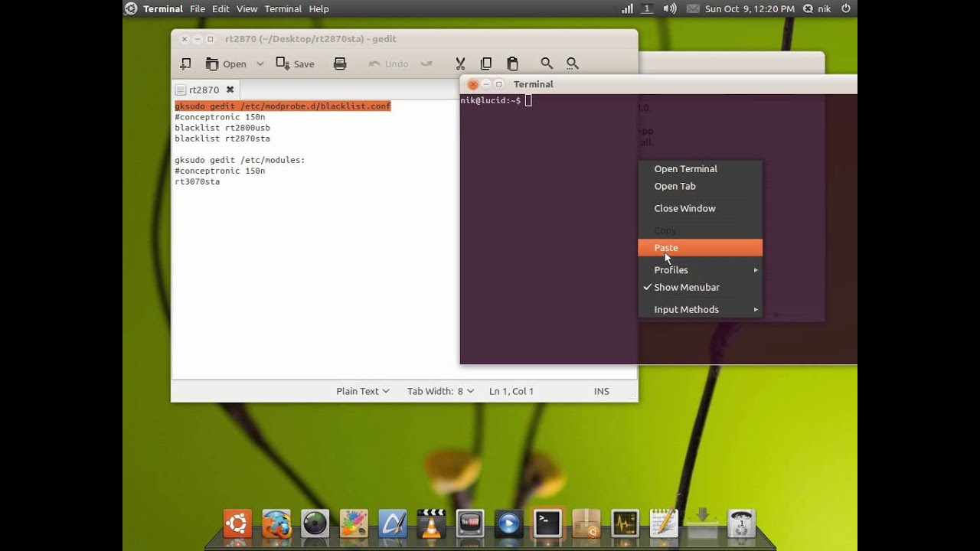This screenshot has height=551, width=980.
Task: Click the 'gksudo gedit /etc/modules:' line
Action: (240, 160)
